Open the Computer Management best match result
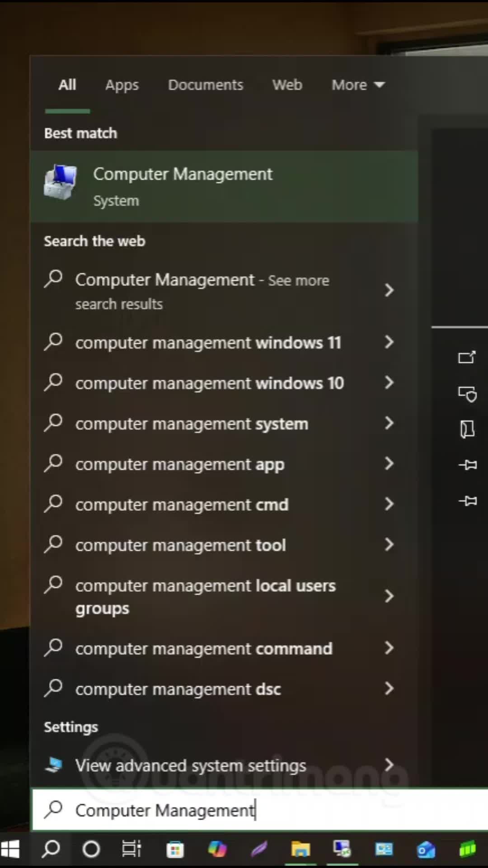This screenshot has width=488, height=868. (x=224, y=186)
